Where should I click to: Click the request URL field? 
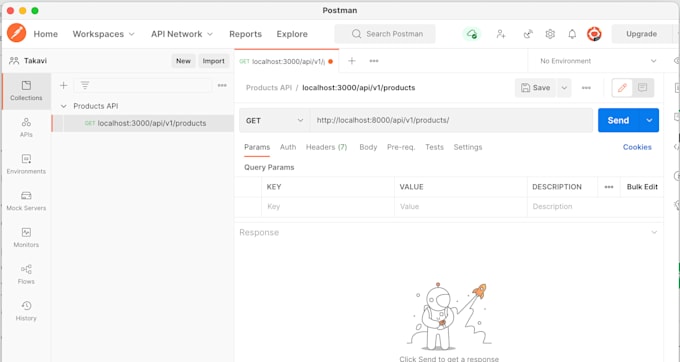click(x=451, y=121)
